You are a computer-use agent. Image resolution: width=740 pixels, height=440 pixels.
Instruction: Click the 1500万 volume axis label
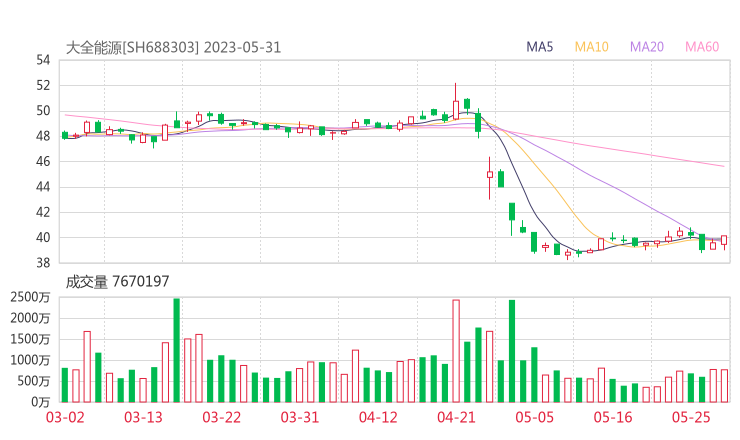pos(30,339)
